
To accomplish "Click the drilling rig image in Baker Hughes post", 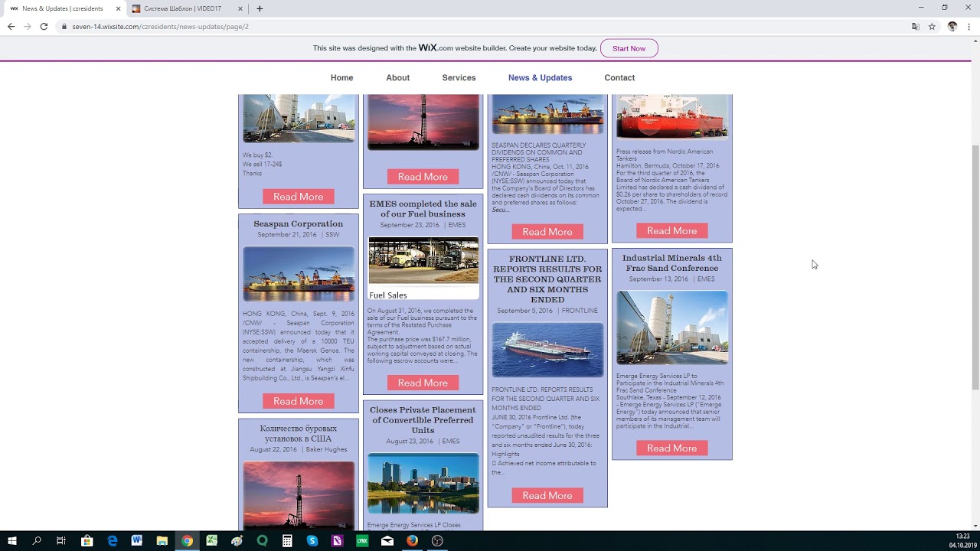I will pyautogui.click(x=299, y=494).
